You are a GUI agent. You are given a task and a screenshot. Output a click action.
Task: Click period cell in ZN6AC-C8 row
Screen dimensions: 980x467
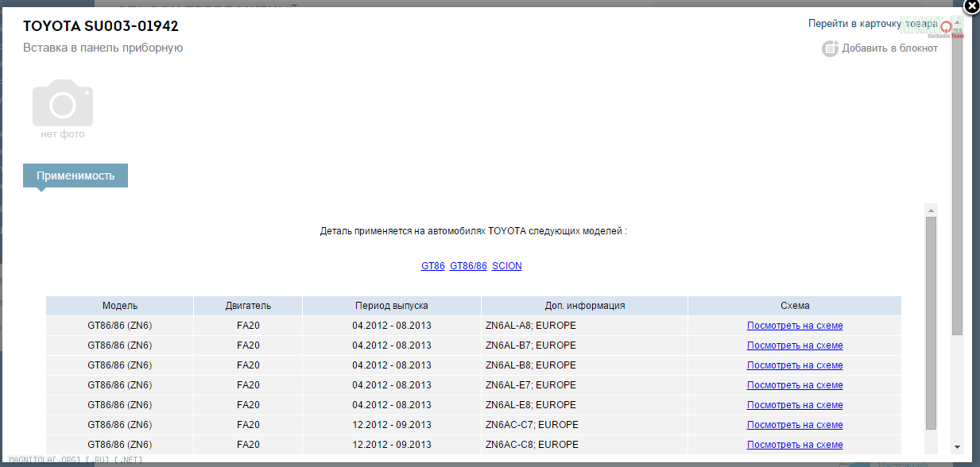(392, 445)
